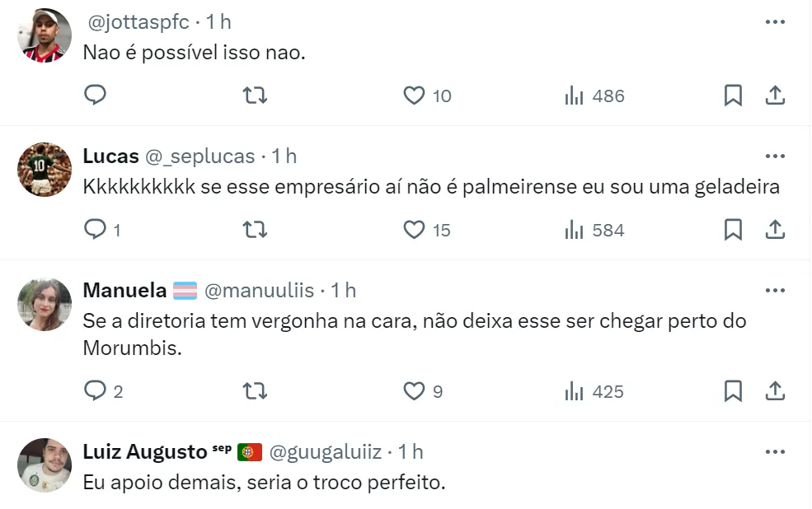Repost the @jottaspfc tweet
This screenshot has width=812, height=509.
tap(256, 96)
